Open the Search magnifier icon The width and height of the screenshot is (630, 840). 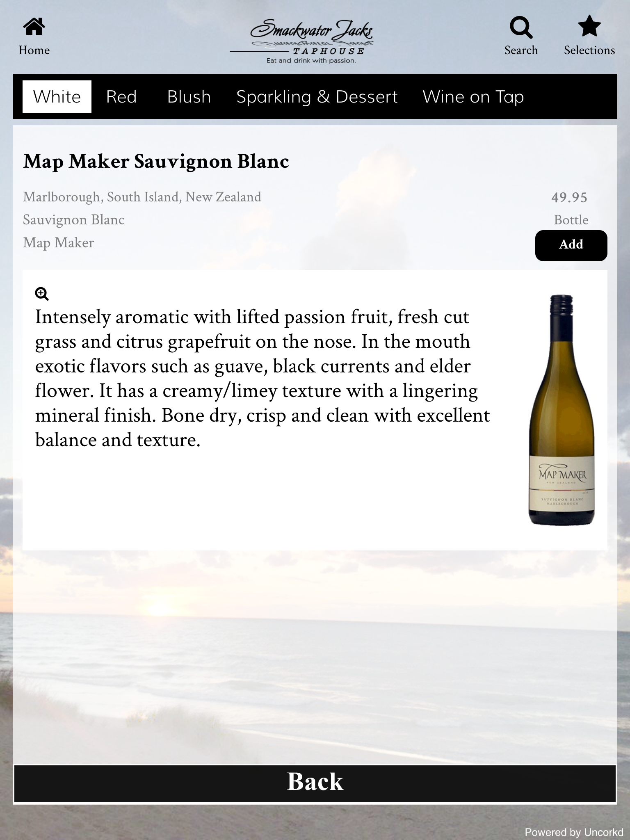tap(521, 27)
